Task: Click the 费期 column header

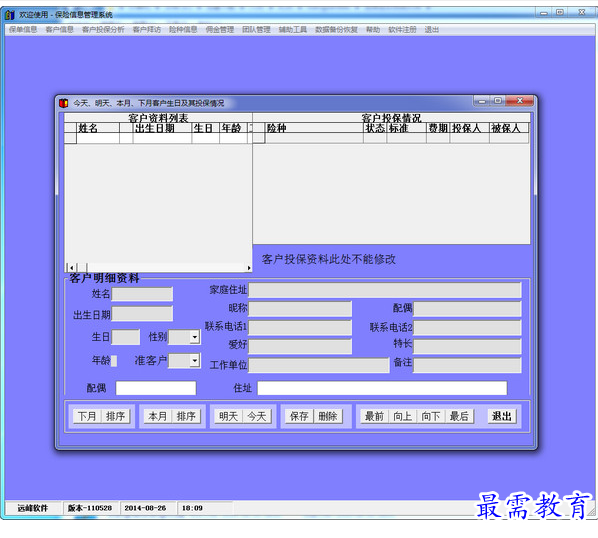Action: (x=438, y=128)
